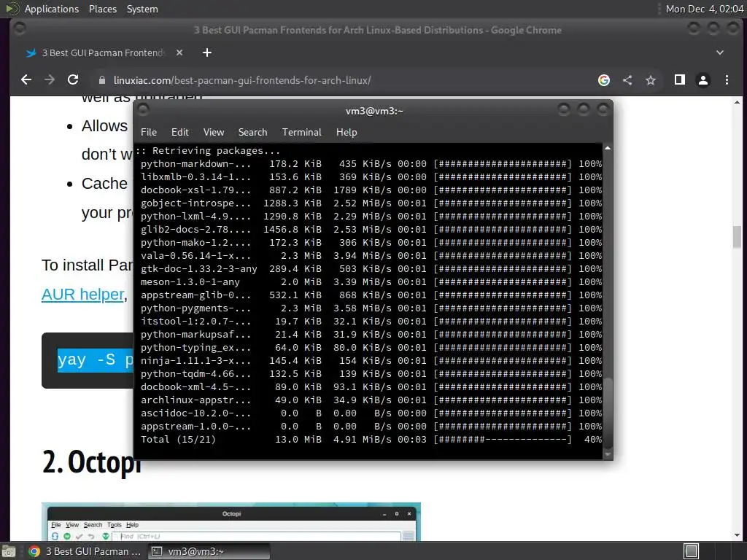Open the Google icon in the address bar

(x=603, y=80)
